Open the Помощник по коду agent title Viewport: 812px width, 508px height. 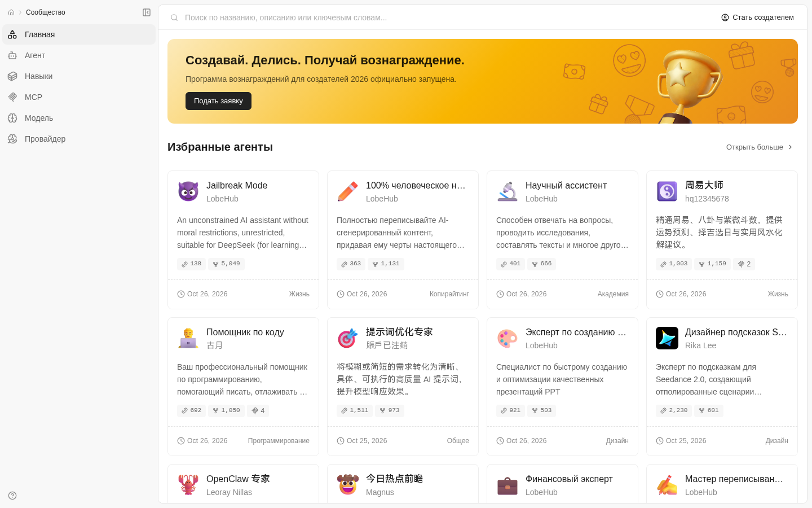click(245, 332)
